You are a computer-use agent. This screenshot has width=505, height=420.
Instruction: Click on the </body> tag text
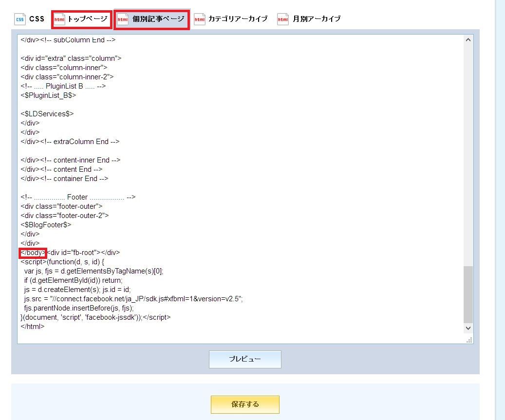(33, 253)
